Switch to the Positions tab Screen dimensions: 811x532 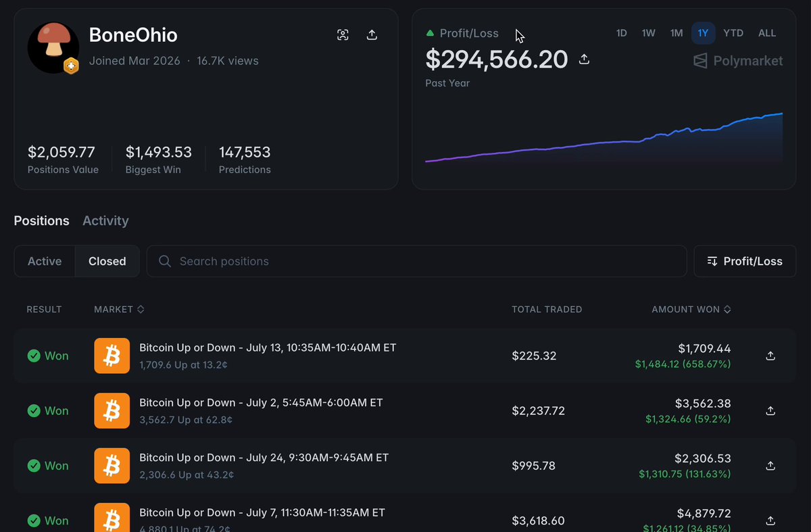[x=42, y=221]
